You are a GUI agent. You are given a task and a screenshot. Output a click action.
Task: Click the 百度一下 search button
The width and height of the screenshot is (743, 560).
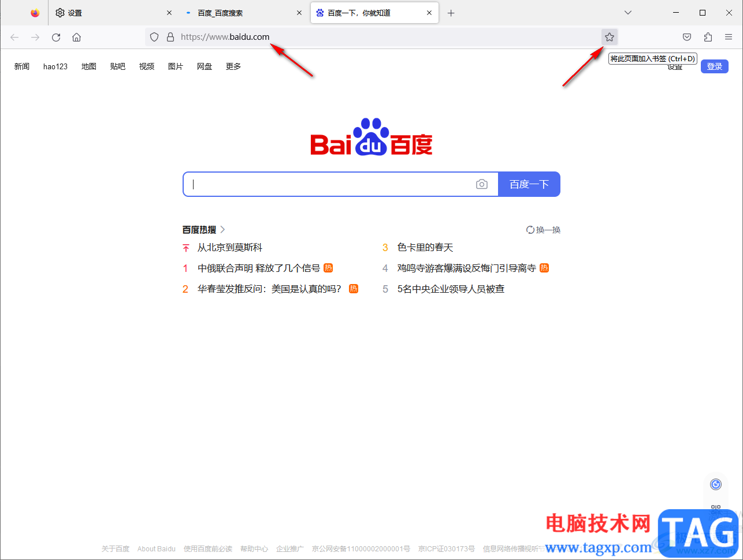click(x=529, y=184)
